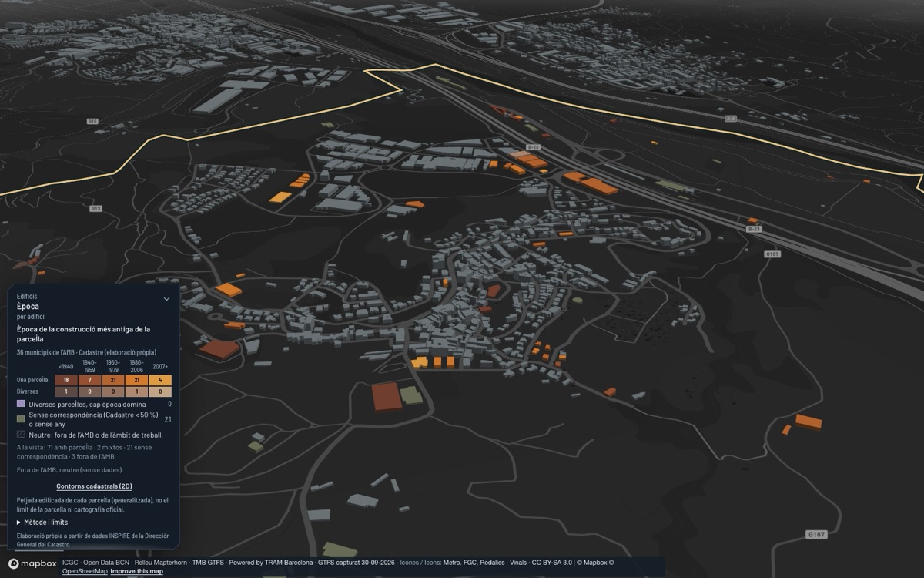This screenshot has height=578, width=924.
Task: Collapse the Edificis legend panel chevron
Action: pos(166,298)
